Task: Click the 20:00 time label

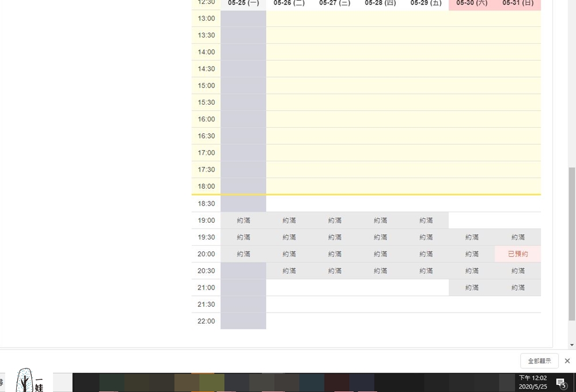Action: [x=206, y=254]
